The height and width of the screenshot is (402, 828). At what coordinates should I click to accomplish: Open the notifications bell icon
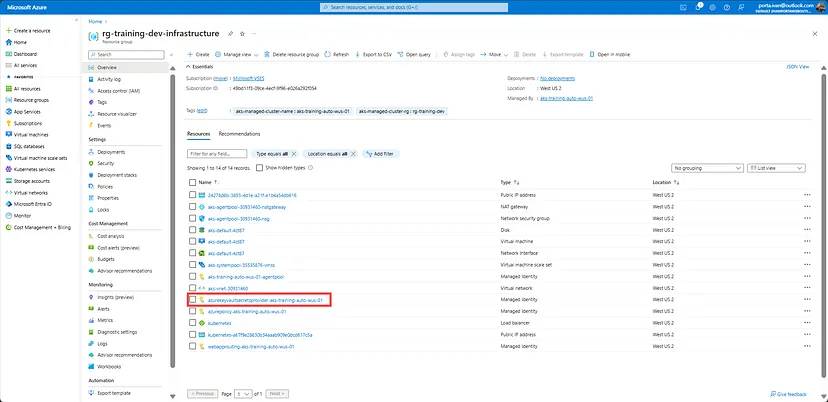click(x=699, y=7)
